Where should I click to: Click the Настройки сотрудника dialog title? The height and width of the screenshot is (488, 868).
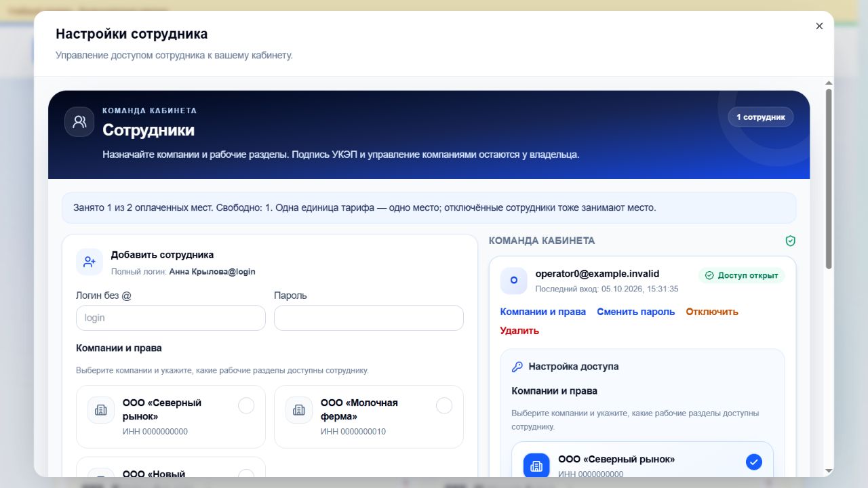[132, 34]
